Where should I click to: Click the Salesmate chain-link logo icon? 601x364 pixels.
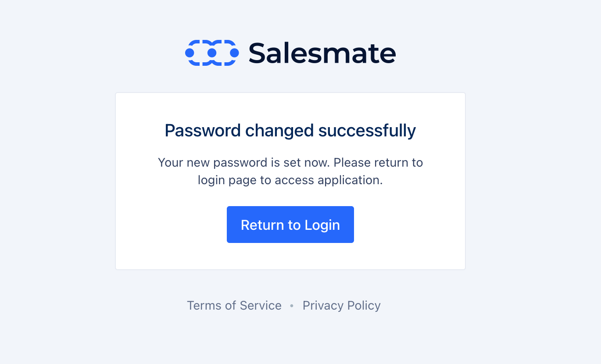(x=212, y=53)
